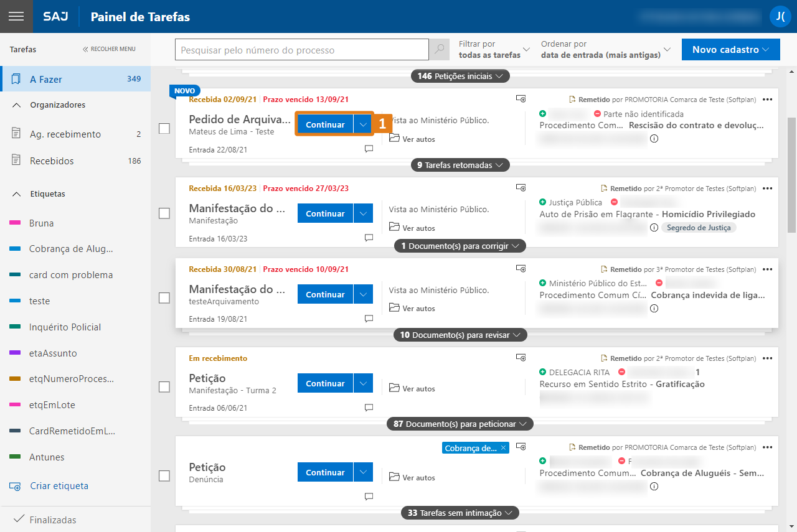Click the search magnifier icon
This screenshot has width=797, height=532.
(x=440, y=50)
